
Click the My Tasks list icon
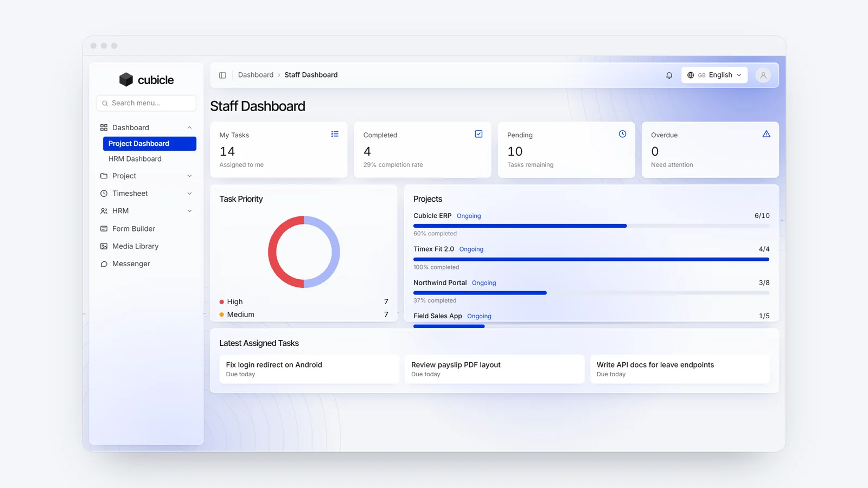pos(335,134)
